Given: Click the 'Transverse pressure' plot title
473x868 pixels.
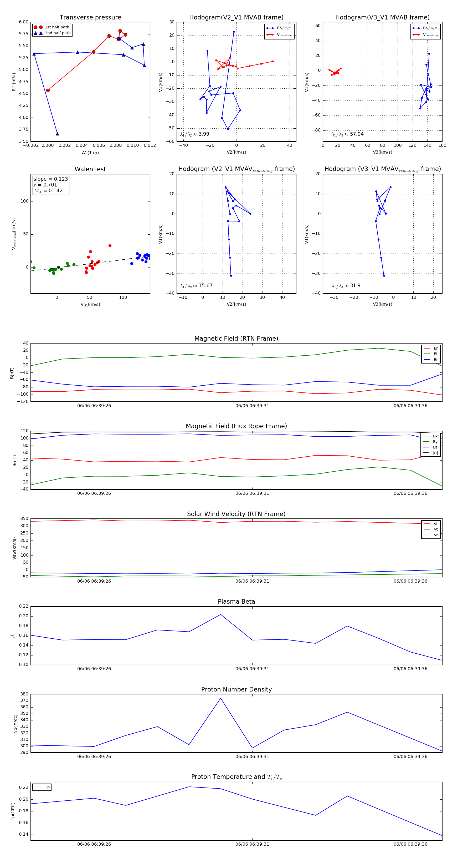Looking at the screenshot, I should 90,18.
